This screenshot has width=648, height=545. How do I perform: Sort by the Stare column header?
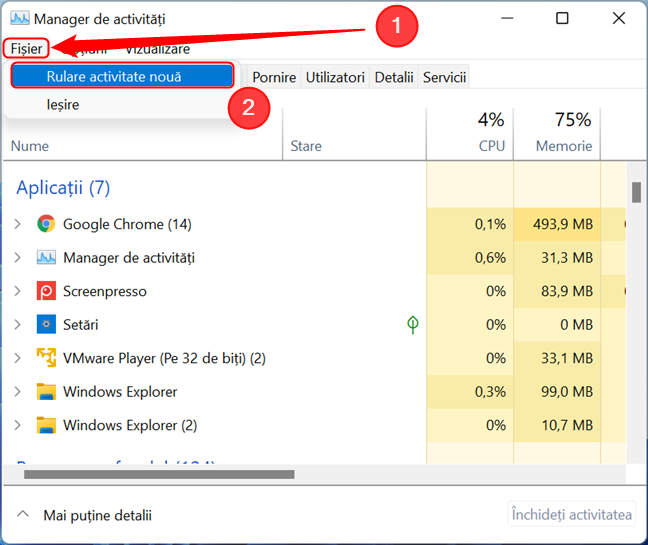pyautogui.click(x=306, y=146)
